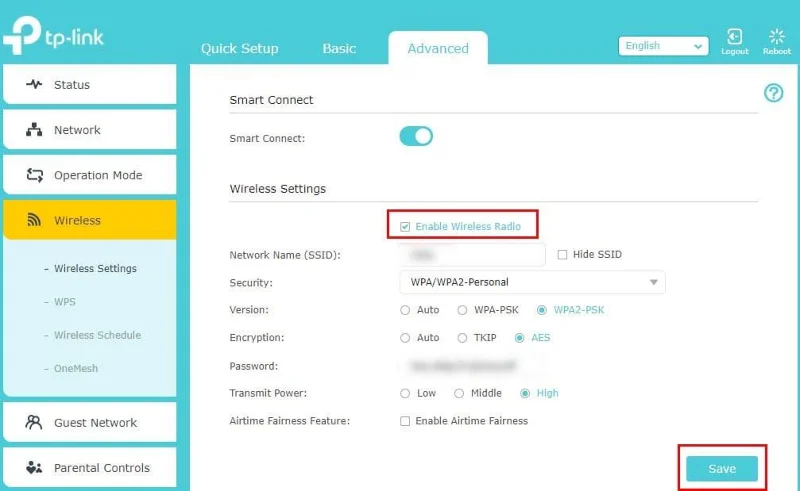Open the Operation Mode menu item

click(x=90, y=175)
